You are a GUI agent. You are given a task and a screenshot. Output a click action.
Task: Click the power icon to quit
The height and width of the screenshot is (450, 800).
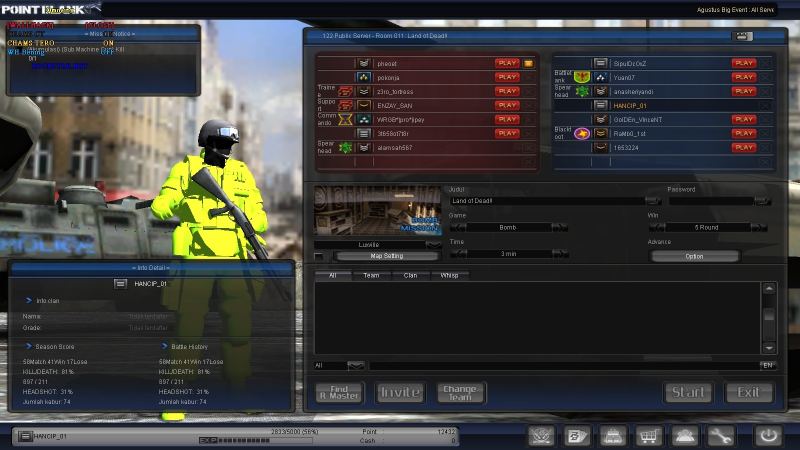click(x=768, y=436)
